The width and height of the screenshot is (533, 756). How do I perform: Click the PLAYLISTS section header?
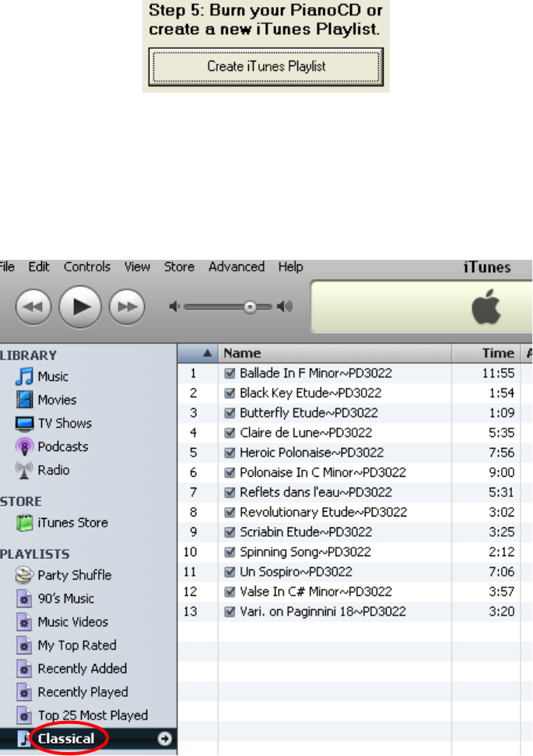click(35, 554)
